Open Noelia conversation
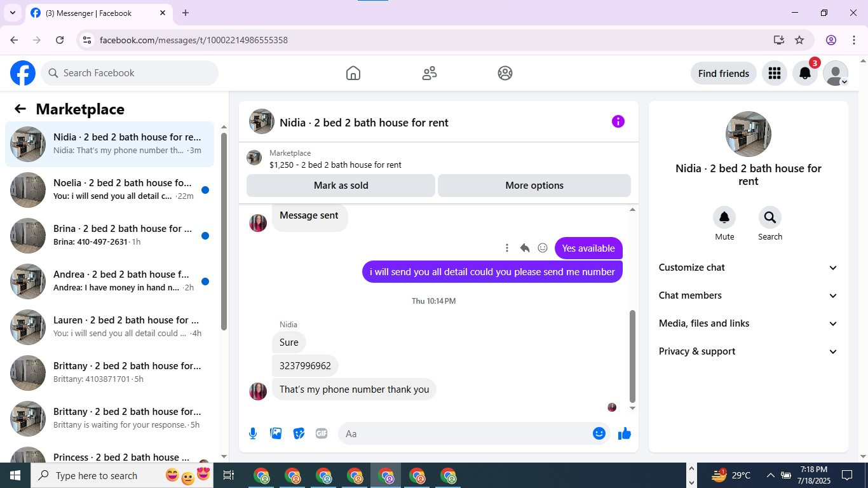Screen dimensions: 868x488 [109, 190]
